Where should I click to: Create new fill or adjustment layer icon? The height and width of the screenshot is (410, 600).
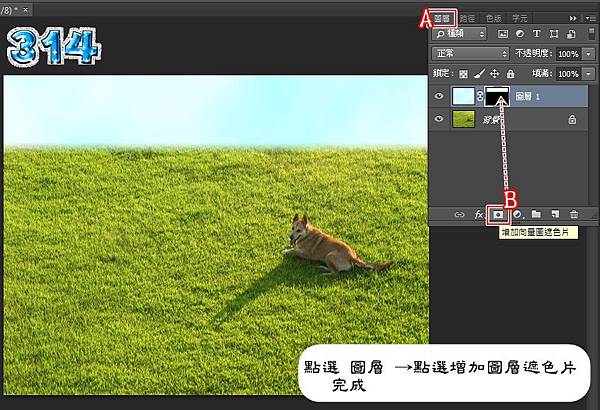click(518, 214)
